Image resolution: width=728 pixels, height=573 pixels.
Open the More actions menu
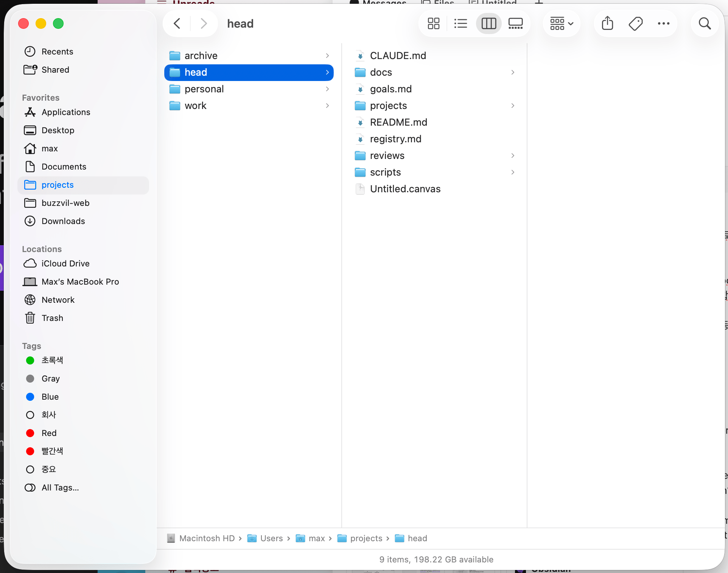pyautogui.click(x=664, y=23)
